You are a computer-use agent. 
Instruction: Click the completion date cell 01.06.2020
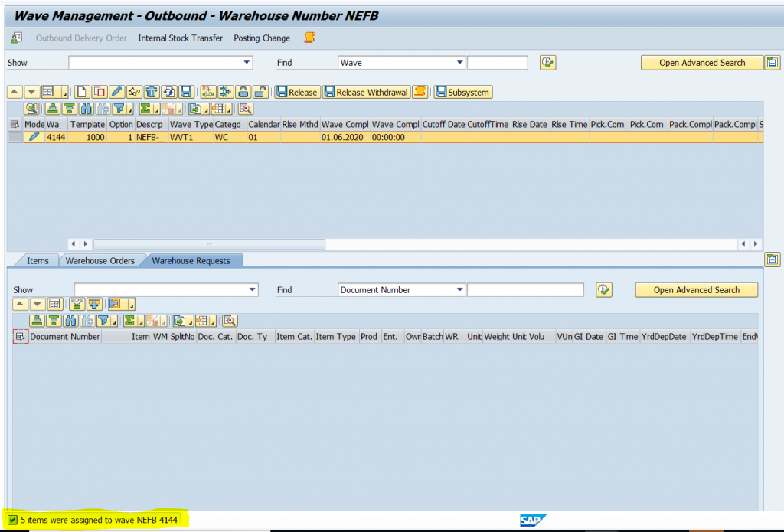(x=345, y=137)
